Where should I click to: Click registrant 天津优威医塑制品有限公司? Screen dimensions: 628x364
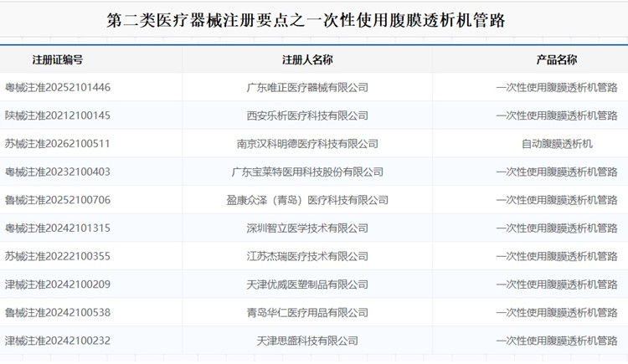[307, 285]
